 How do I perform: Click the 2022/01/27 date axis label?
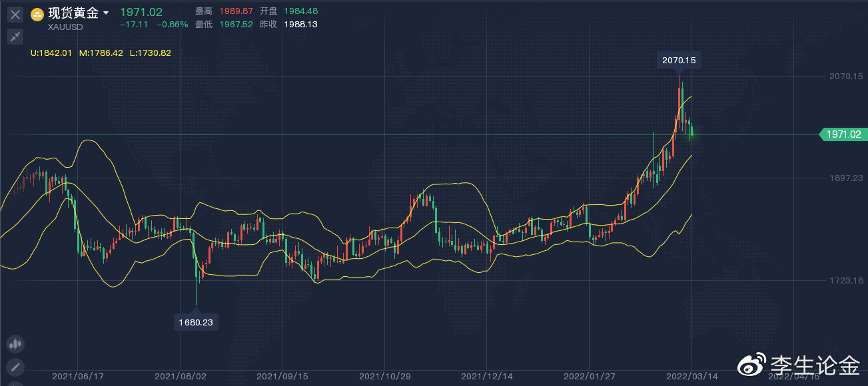[x=590, y=377]
